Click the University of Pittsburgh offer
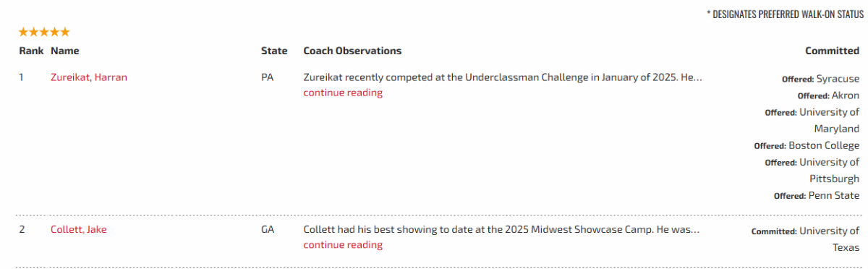Viewport: 868px width, 269px height. point(812,170)
